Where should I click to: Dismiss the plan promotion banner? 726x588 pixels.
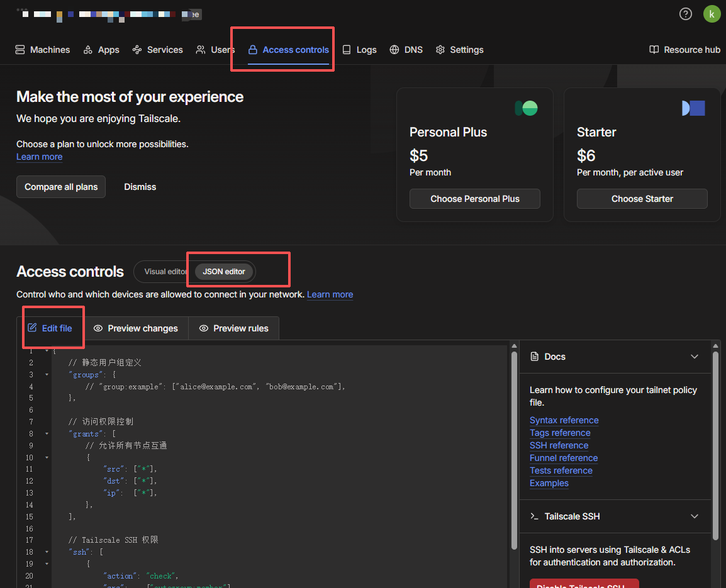140,187
